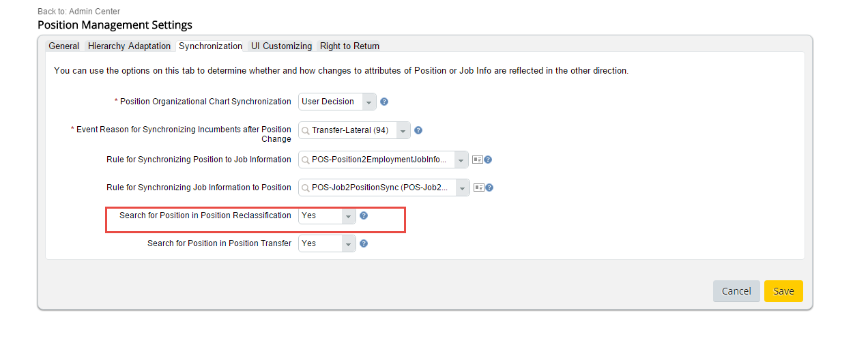Switch to the UI Customizing tab
868x358 pixels.
281,46
